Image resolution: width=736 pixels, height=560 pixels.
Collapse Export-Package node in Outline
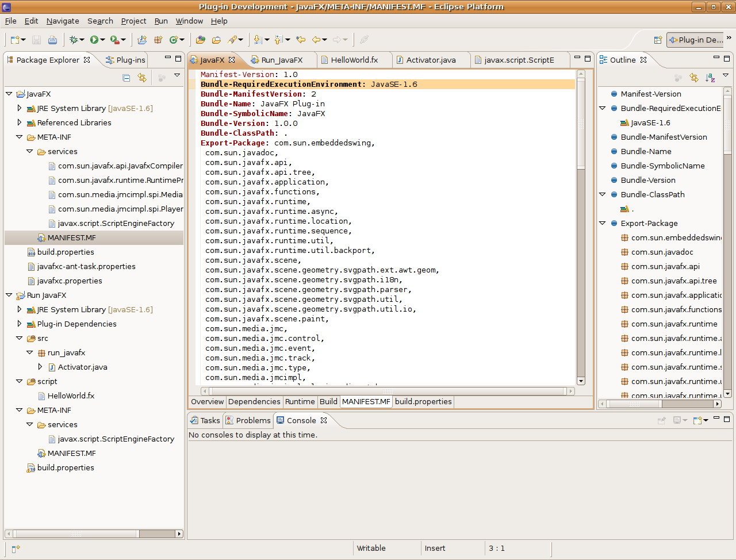tap(603, 223)
